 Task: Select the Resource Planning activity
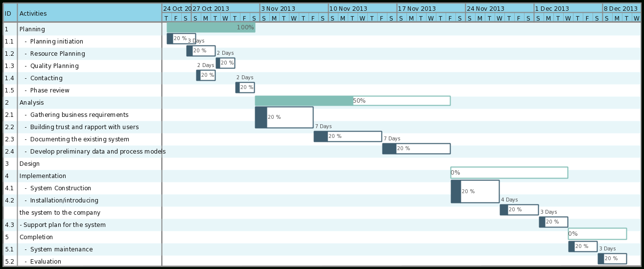57,54
